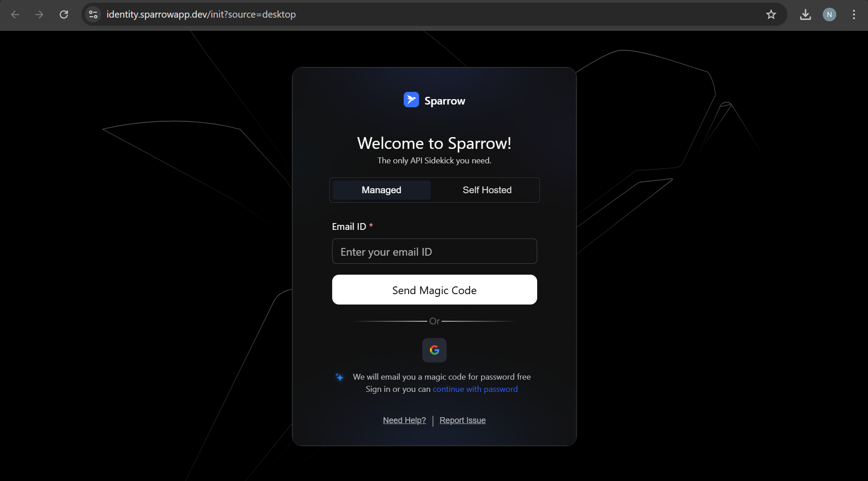
Task: Sign in with the Google icon
Action: (x=434, y=350)
